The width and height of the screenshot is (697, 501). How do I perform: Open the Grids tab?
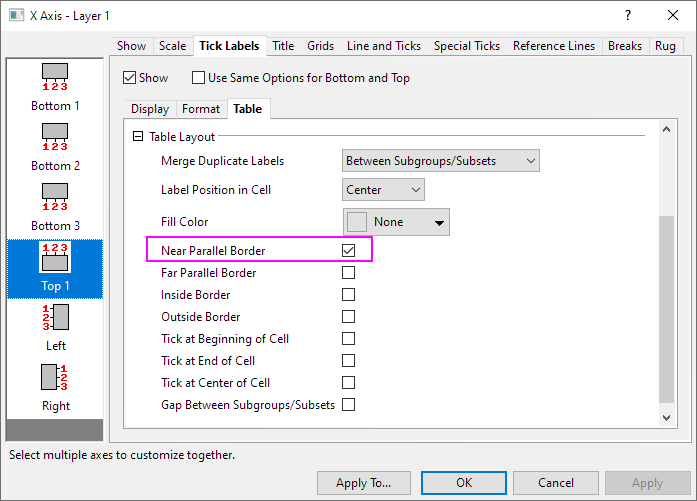[320, 46]
